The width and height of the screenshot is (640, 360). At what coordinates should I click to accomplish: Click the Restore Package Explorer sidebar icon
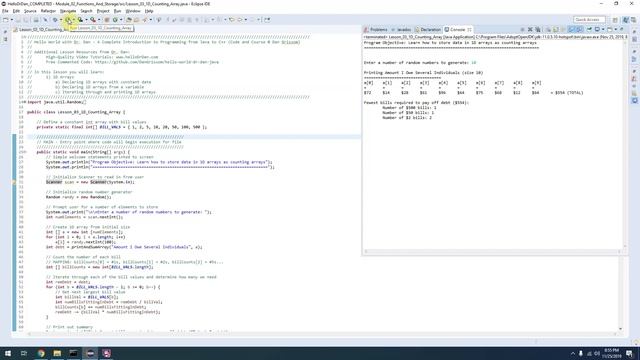tap(5, 32)
